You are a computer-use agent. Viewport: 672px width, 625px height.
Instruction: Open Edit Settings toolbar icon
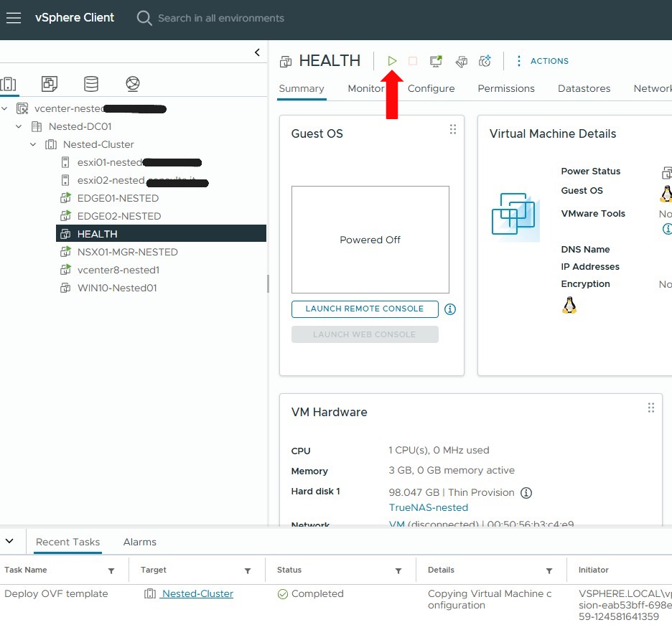pyautogui.click(x=461, y=61)
